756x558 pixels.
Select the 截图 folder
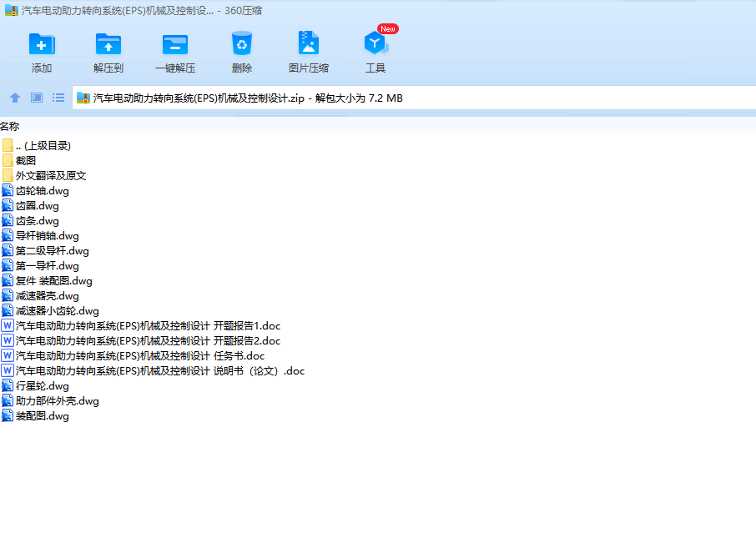point(19,160)
